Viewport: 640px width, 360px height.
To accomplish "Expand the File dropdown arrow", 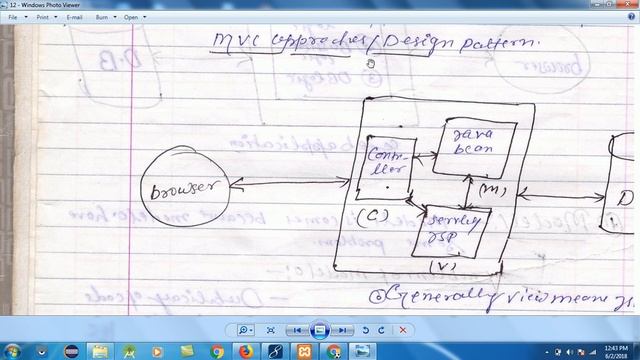I will coord(26,18).
